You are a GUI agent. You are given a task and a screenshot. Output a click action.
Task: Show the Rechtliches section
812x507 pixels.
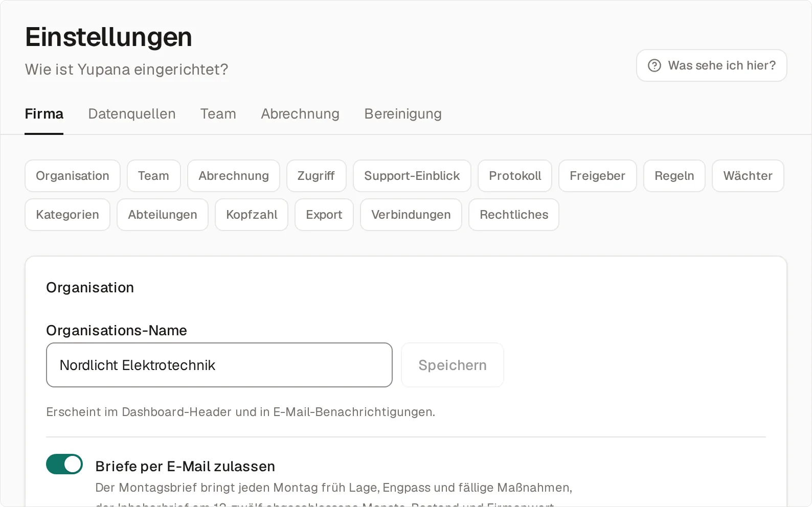514,215
